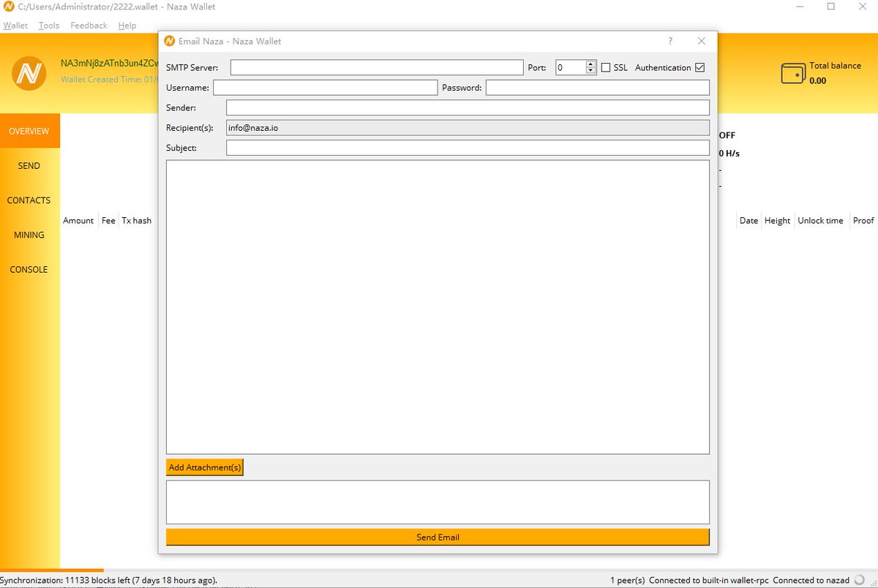
Task: Click the Naza icon in the Email Naza title bar
Action: pyautogui.click(x=170, y=41)
